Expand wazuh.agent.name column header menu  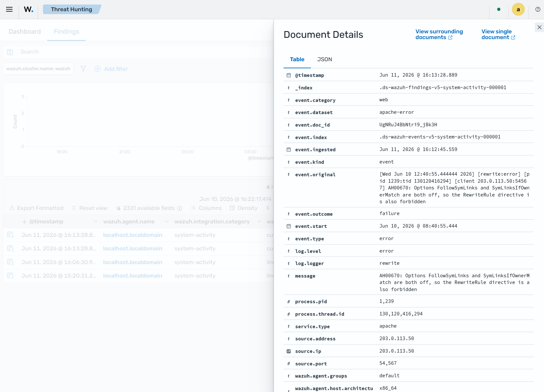coord(167,221)
